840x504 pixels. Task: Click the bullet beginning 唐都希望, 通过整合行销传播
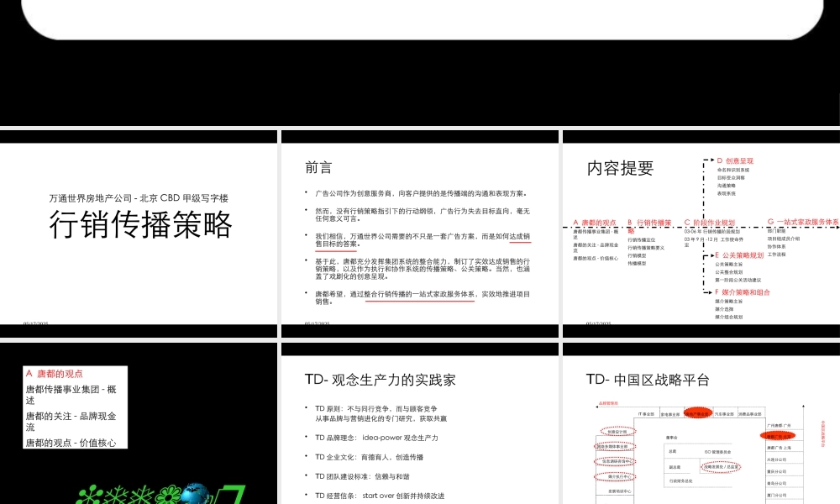(x=423, y=298)
